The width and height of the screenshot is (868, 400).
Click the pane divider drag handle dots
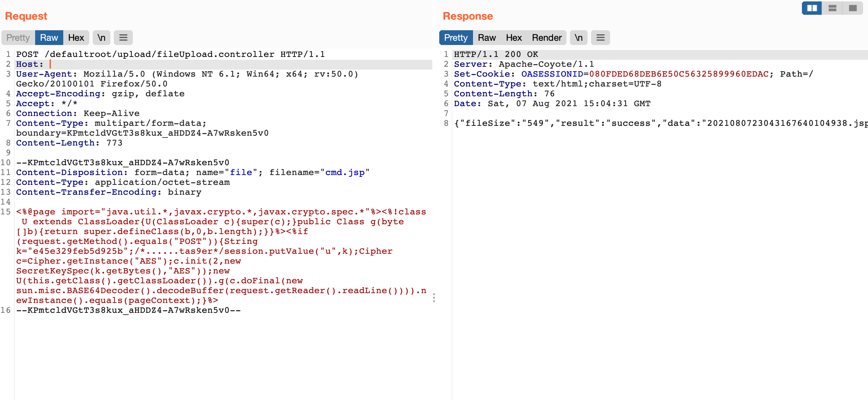(x=434, y=298)
